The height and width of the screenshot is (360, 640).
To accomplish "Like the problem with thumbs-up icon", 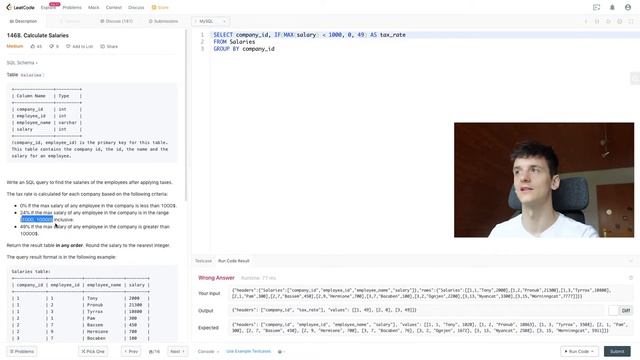I will 36,47.
